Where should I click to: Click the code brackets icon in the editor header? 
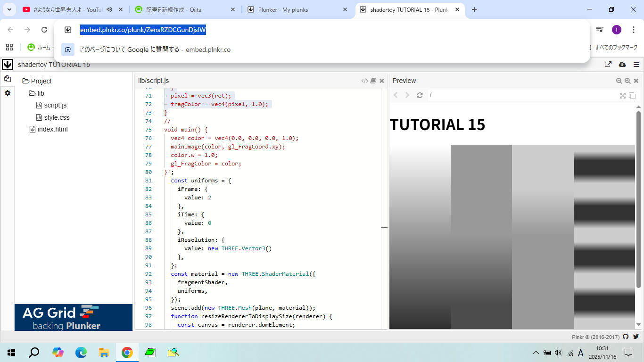tap(364, 81)
